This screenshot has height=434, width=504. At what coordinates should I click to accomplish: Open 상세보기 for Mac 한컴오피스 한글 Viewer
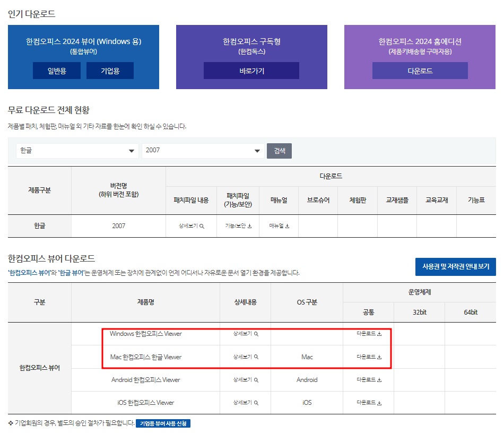coord(246,357)
